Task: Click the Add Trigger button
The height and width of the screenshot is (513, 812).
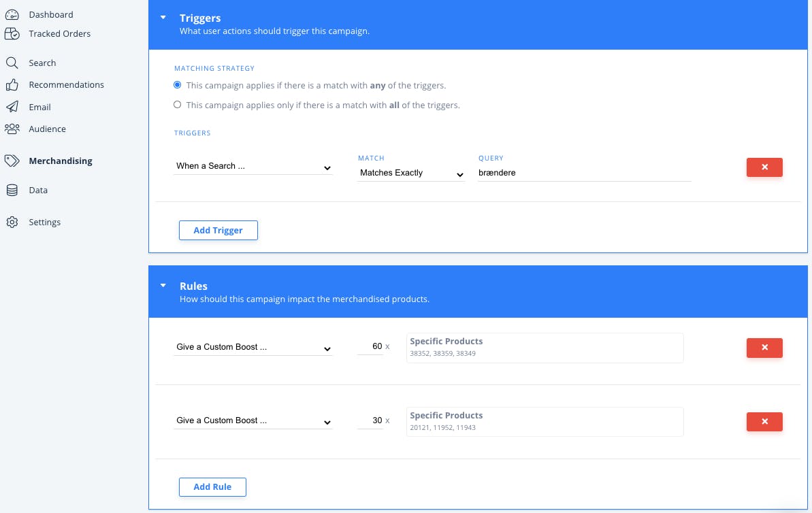Action: 218,231
